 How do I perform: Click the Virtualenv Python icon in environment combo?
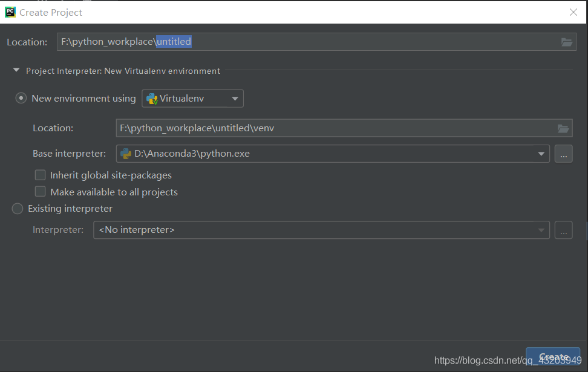tap(152, 99)
